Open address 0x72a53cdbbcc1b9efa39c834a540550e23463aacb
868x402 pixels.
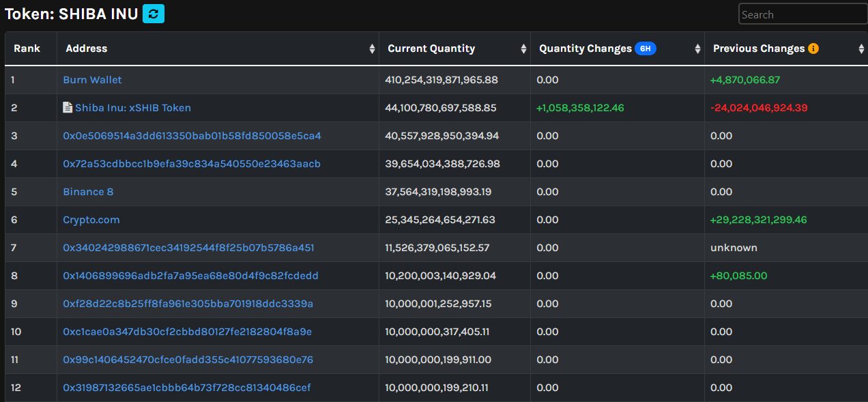click(192, 164)
